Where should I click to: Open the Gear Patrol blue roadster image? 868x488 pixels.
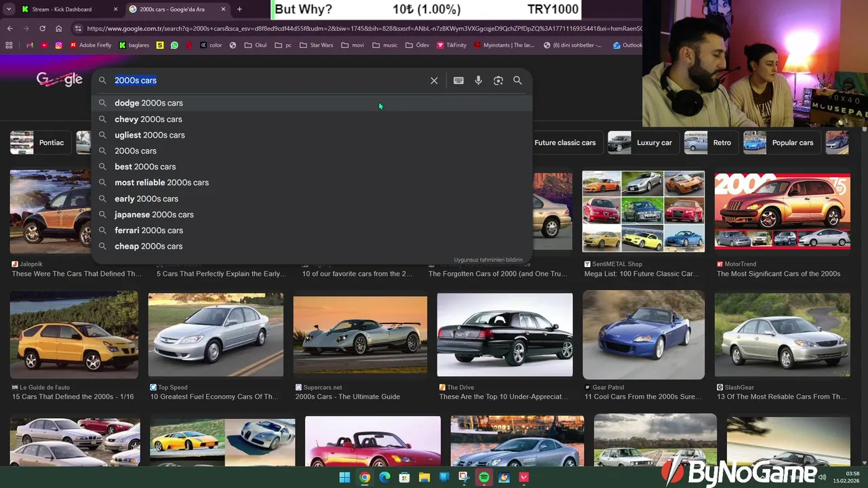click(644, 335)
